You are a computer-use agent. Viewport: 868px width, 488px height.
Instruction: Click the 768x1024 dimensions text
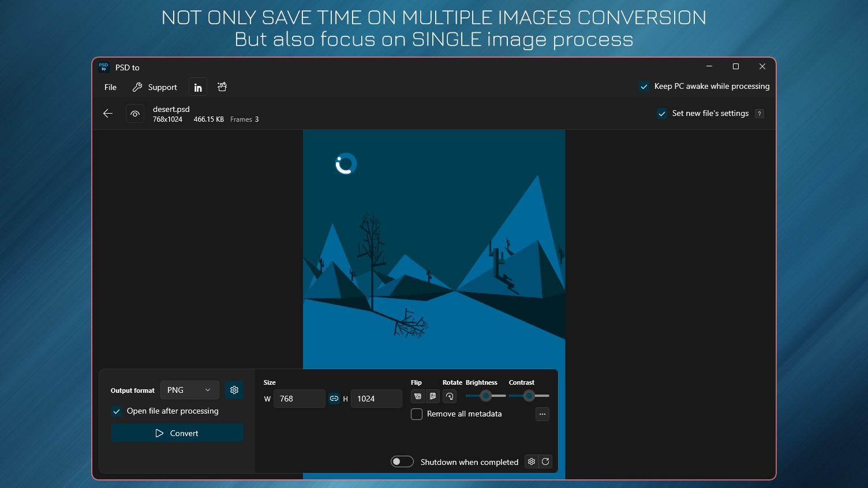click(167, 119)
